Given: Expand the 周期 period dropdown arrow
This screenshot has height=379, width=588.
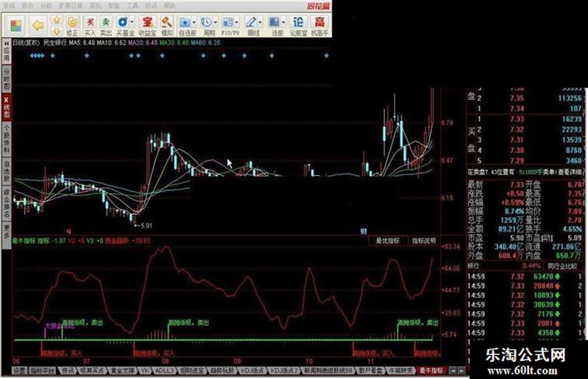Looking at the screenshot, I should point(215,22).
